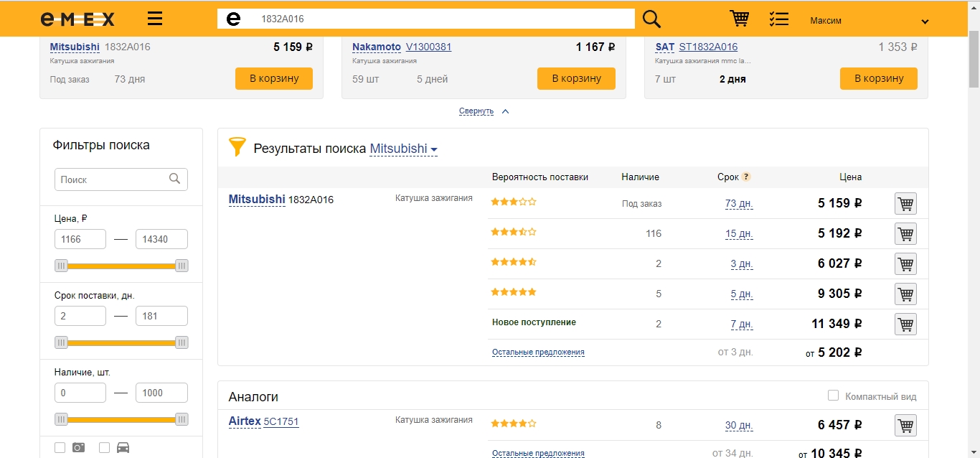Open the Airtex brand link
This screenshot has height=458, width=980.
(245, 421)
